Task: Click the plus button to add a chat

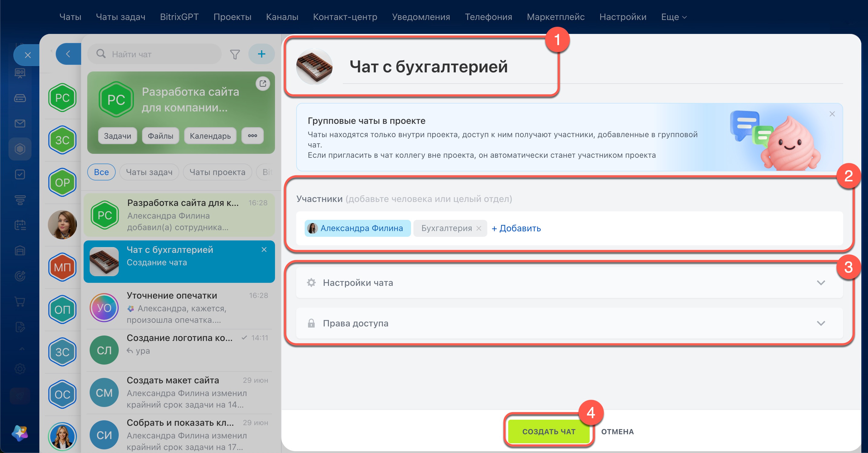Action: (x=261, y=54)
